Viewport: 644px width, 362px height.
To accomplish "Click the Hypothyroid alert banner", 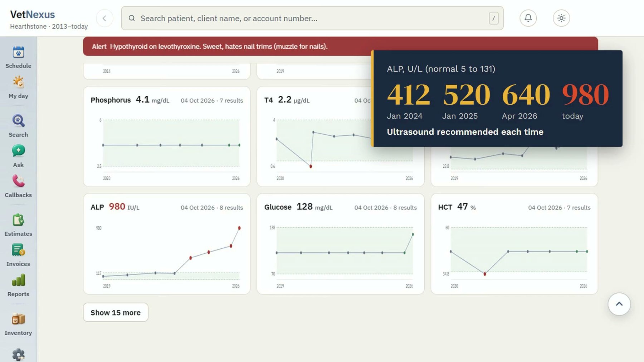I will click(340, 46).
